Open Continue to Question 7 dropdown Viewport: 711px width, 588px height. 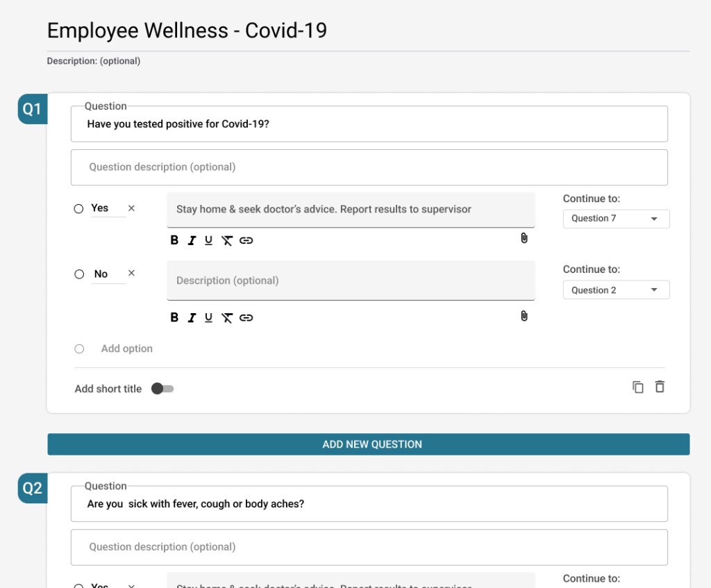click(x=616, y=219)
